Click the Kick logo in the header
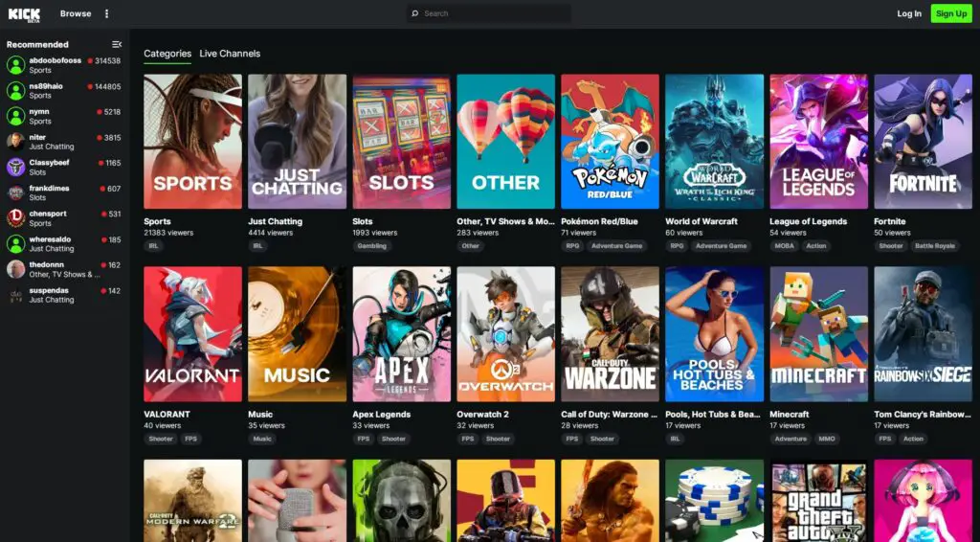Viewport: 980px width, 542px height. pyautogui.click(x=24, y=14)
